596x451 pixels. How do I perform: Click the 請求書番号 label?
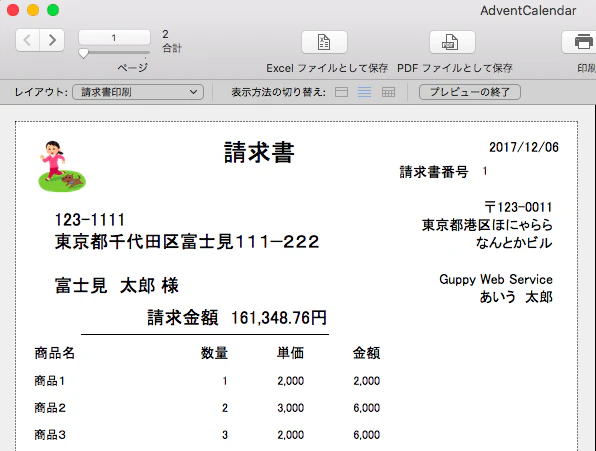(x=434, y=172)
